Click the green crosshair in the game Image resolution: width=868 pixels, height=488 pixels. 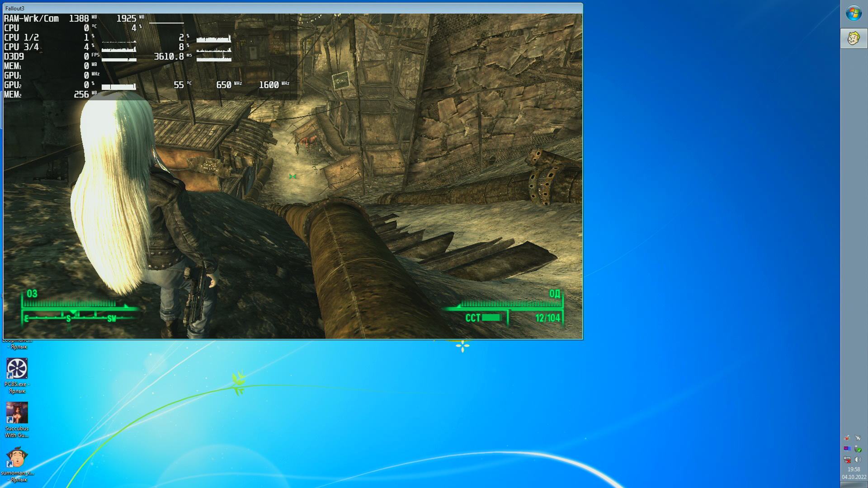point(292,176)
